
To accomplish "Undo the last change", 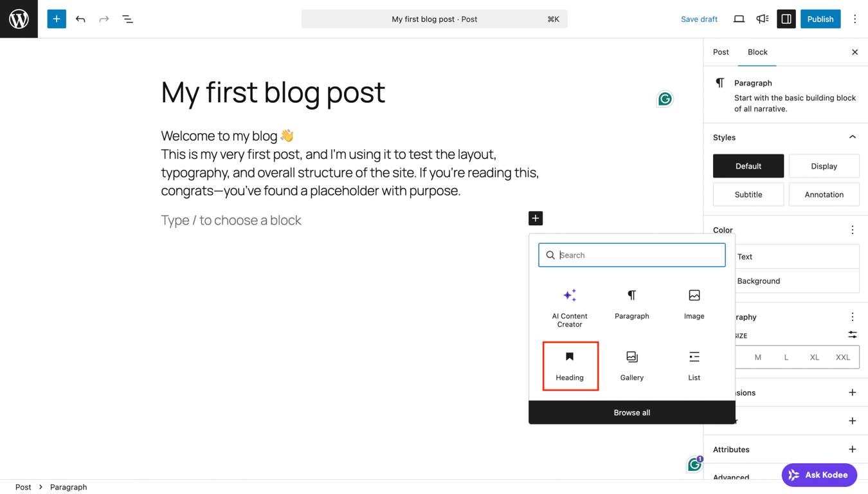I will (80, 19).
